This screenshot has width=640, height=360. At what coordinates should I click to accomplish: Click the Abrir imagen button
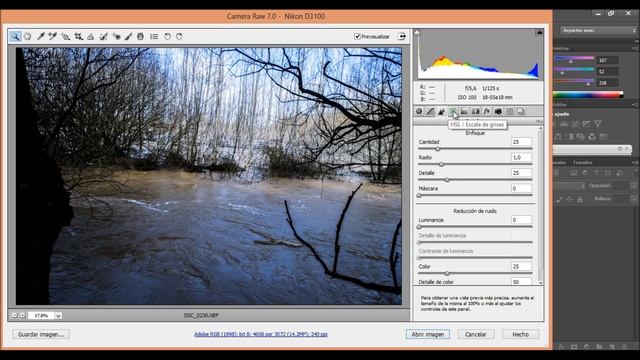point(428,334)
